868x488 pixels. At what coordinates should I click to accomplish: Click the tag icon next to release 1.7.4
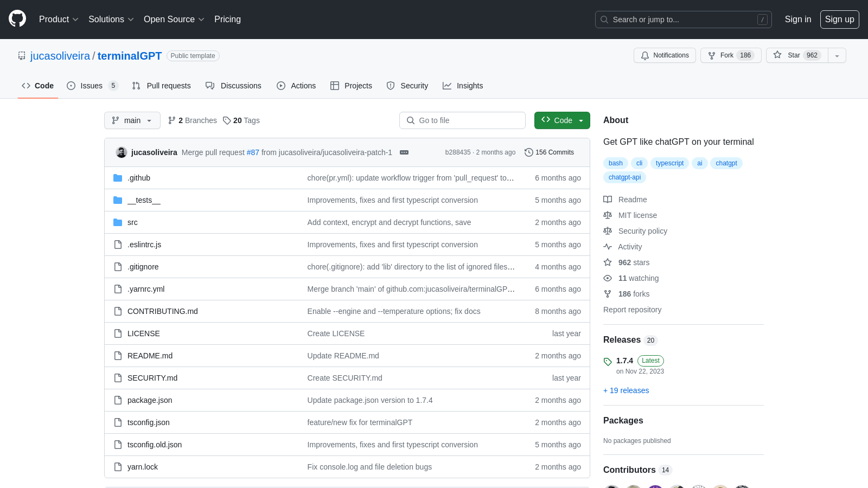608,362
